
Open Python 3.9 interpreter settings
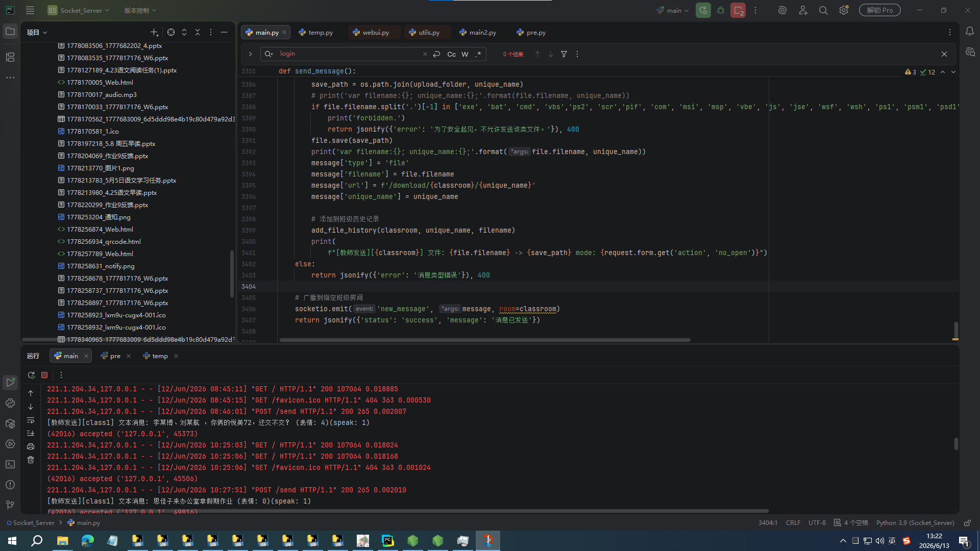pyautogui.click(x=915, y=523)
